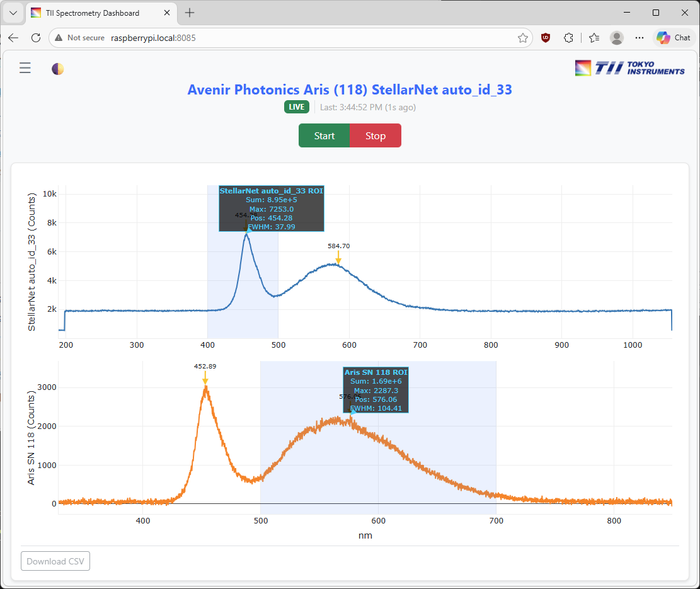Open the browser extensions puzzle icon
Image resolution: width=700 pixels, height=589 pixels.
pyautogui.click(x=568, y=38)
